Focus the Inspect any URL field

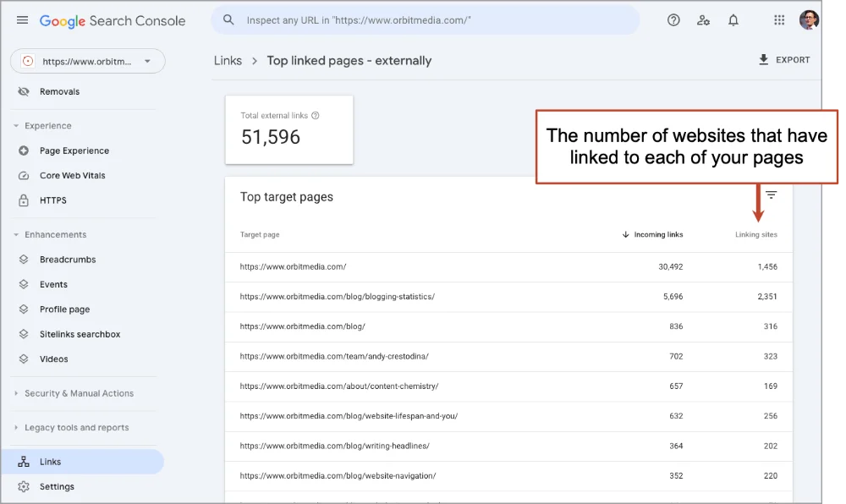(426, 20)
